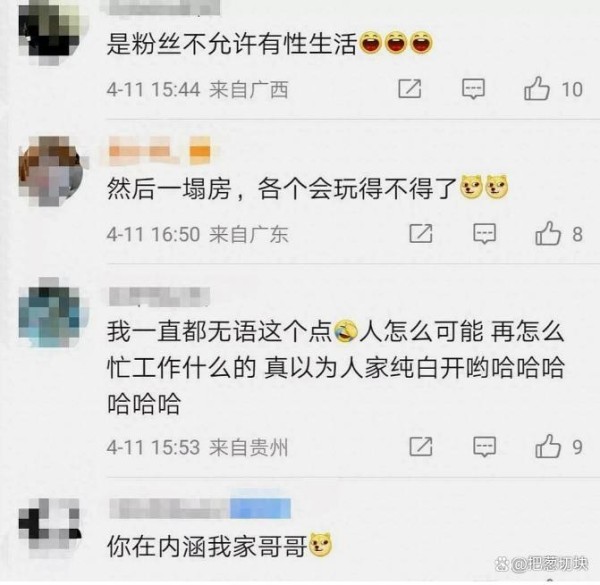Viewport: 600px width, 585px height.
Task: Like the comment from 广东
Action: click(x=548, y=233)
